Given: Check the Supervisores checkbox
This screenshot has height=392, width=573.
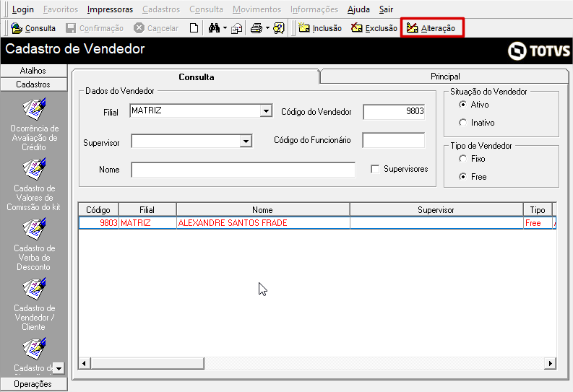Looking at the screenshot, I should pos(375,169).
